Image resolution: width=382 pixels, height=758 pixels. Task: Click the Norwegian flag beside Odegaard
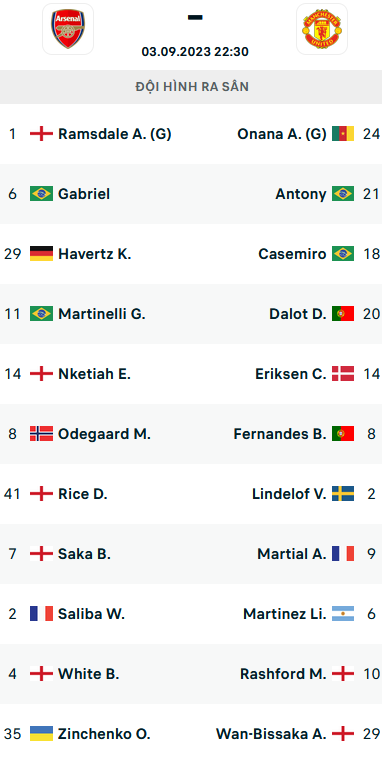41,434
